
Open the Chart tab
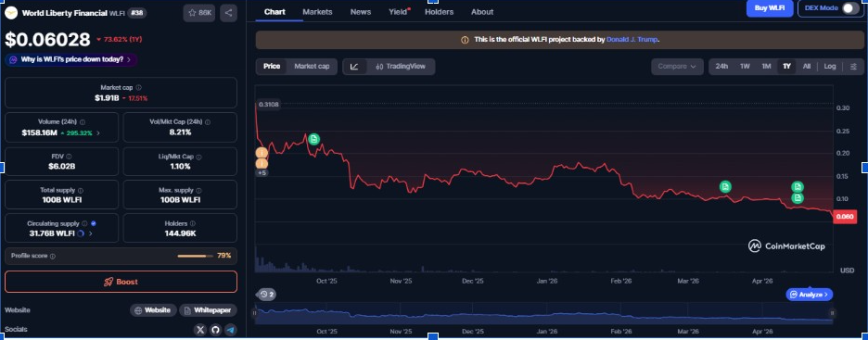click(274, 12)
